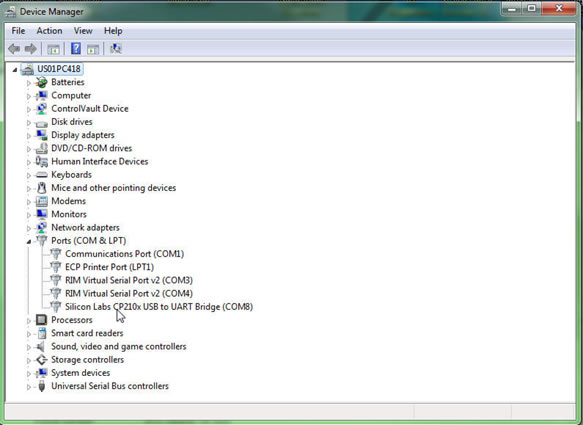The width and height of the screenshot is (583, 425).
Task: Click the Universal Serial Bus controllers icon
Action: (x=42, y=386)
